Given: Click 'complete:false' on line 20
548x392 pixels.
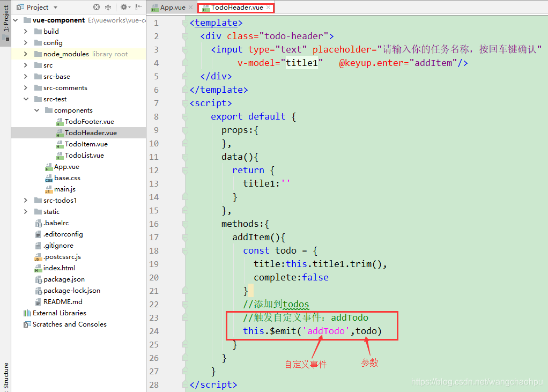Looking at the screenshot, I should 291,277.
